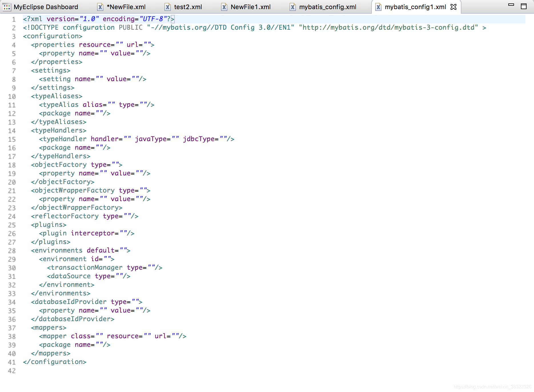This screenshot has height=392, width=534.
Task: Click the <reflectorFactory type> line
Action: pos(85,216)
